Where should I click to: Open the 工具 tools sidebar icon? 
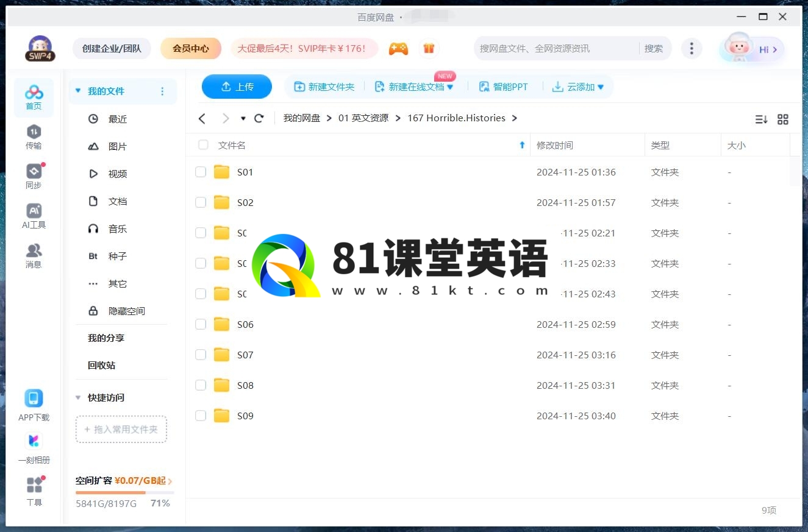pyautogui.click(x=34, y=491)
